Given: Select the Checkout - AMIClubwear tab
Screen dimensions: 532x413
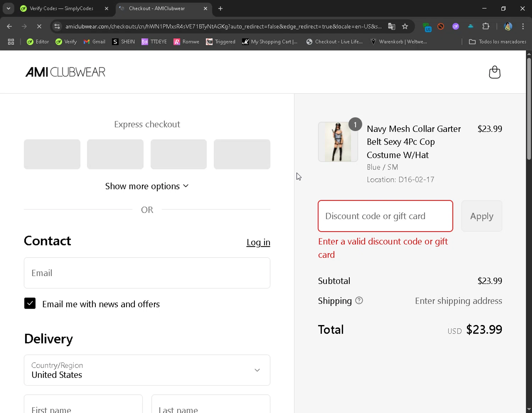Looking at the screenshot, I should [157, 9].
